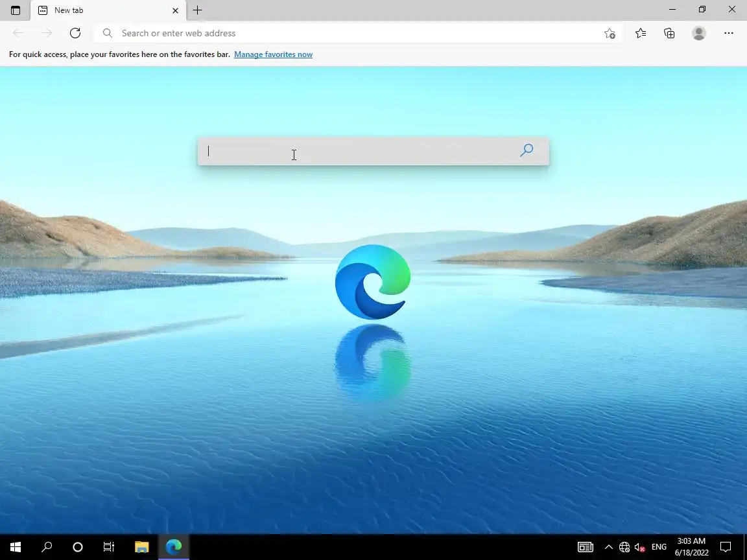This screenshot has height=560, width=747.
Task: Select the New tab tab
Action: [x=109, y=10]
